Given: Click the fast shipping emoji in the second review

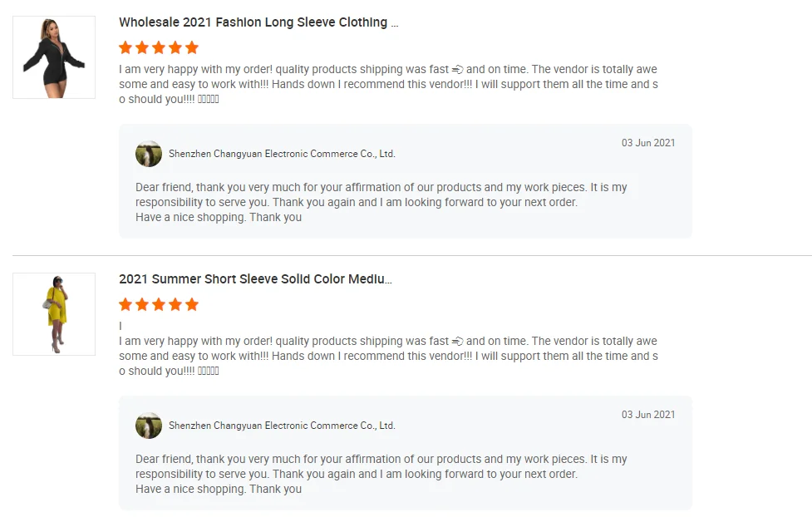Looking at the screenshot, I should tap(457, 342).
